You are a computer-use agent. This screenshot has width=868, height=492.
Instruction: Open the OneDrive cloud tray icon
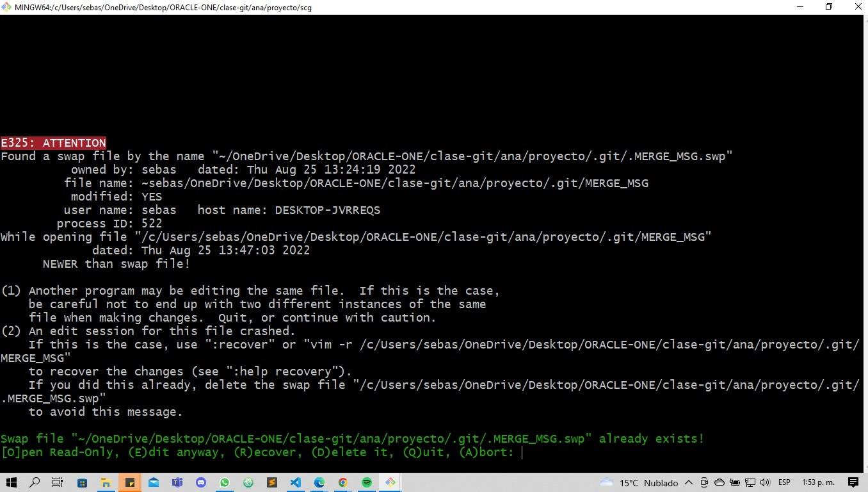(x=719, y=482)
